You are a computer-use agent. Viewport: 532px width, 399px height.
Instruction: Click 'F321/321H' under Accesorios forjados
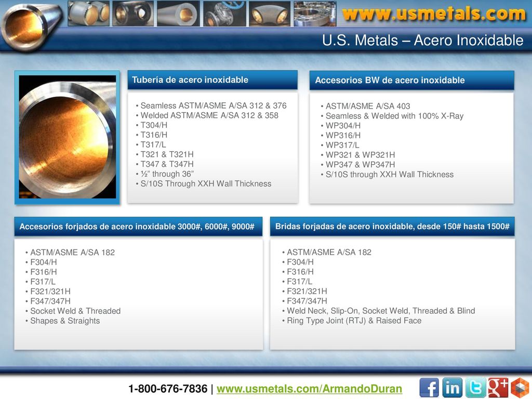50,291
